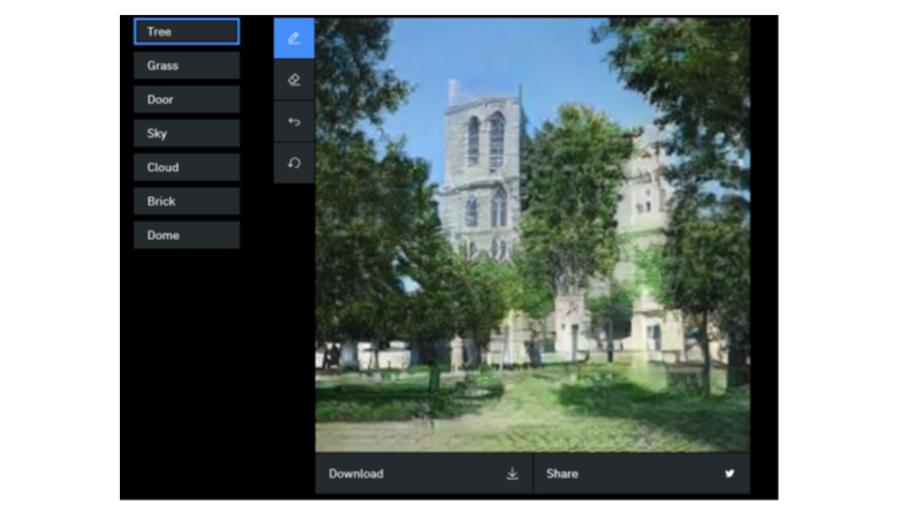Choose the Grass label

tap(186, 66)
